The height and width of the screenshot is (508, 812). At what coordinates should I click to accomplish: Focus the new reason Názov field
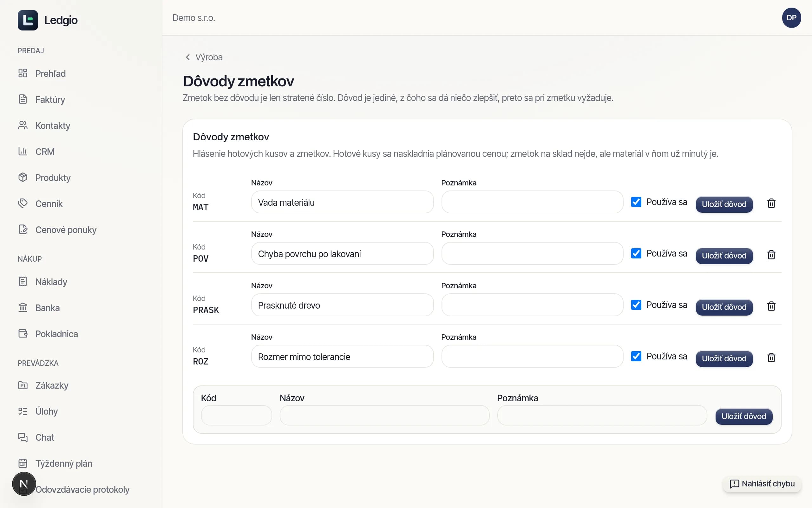pos(384,415)
